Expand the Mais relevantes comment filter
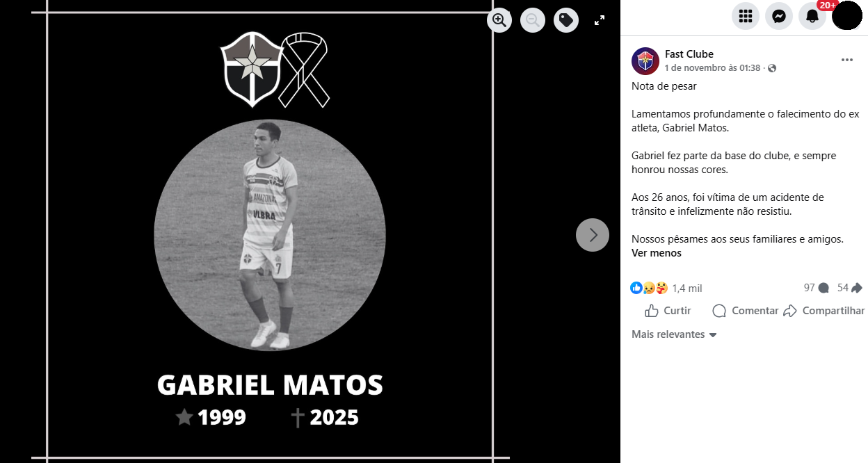 point(673,334)
